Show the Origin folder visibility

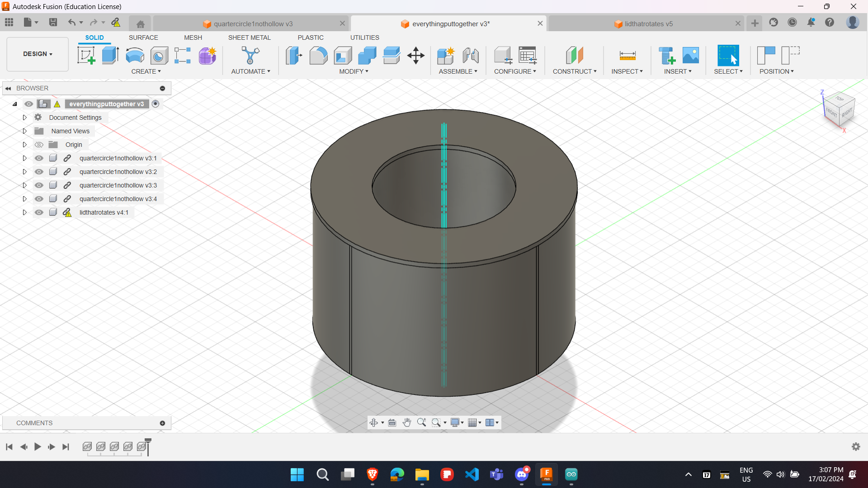(x=39, y=145)
